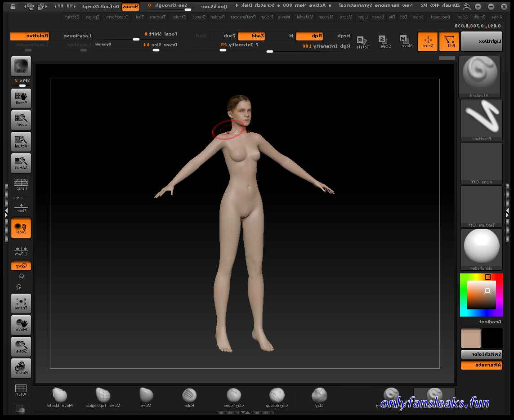Toggle the Relative option
The image size is (514, 420).
point(30,36)
